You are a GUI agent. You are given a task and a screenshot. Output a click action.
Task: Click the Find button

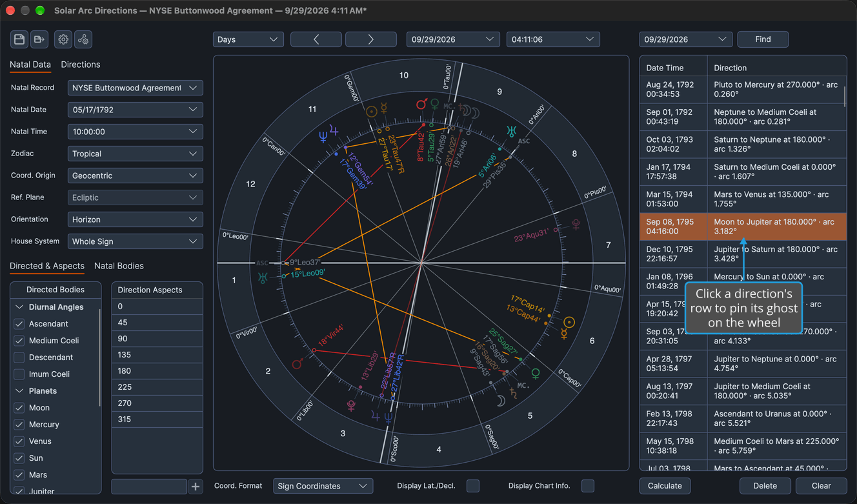point(763,39)
